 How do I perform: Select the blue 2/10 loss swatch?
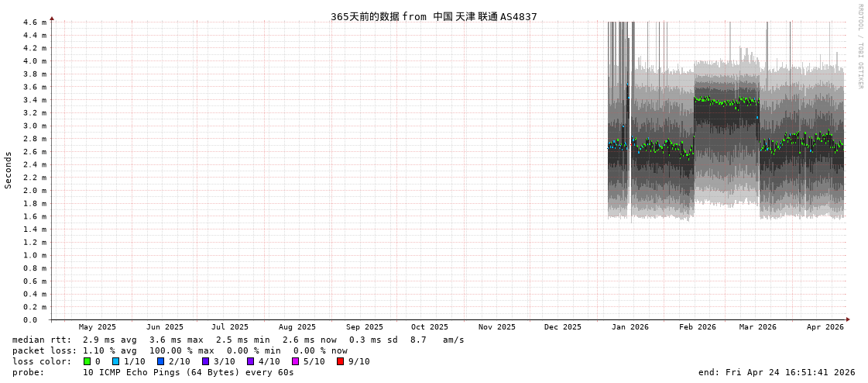tap(160, 361)
